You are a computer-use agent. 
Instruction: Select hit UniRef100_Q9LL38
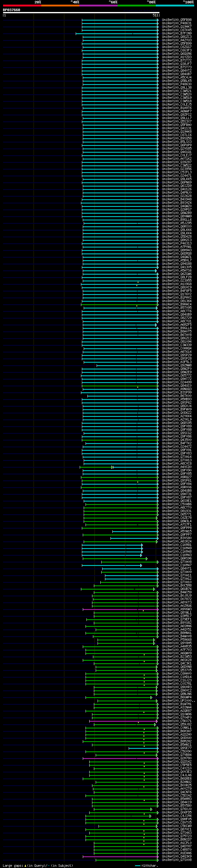(177, 88)
